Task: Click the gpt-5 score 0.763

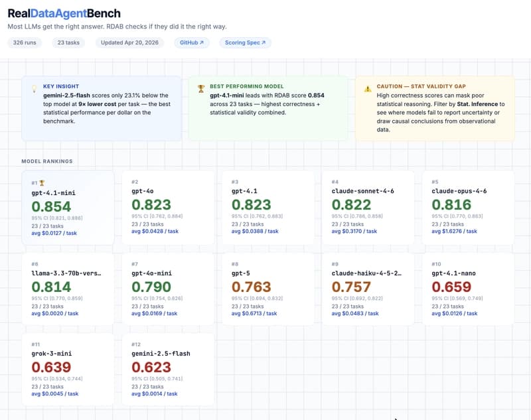Action: tap(252, 287)
